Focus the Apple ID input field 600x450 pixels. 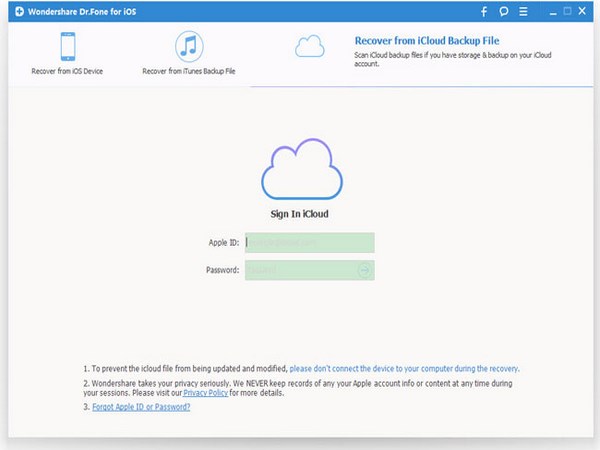(x=310, y=243)
